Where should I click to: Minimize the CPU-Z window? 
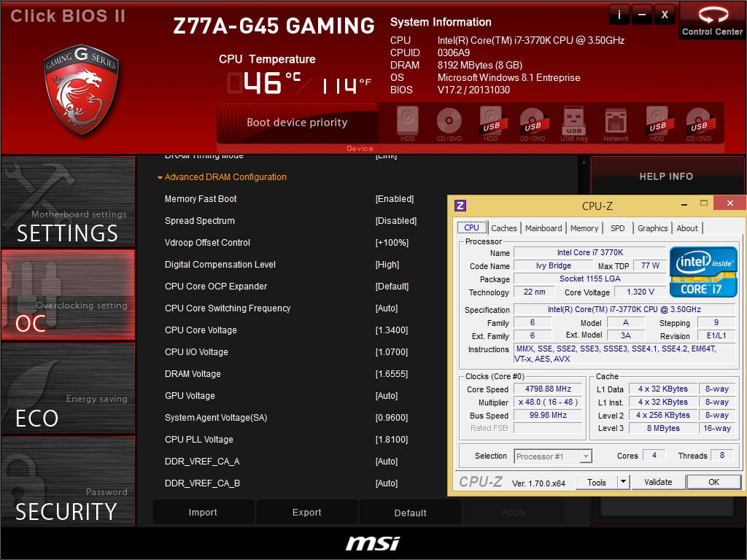click(x=684, y=204)
